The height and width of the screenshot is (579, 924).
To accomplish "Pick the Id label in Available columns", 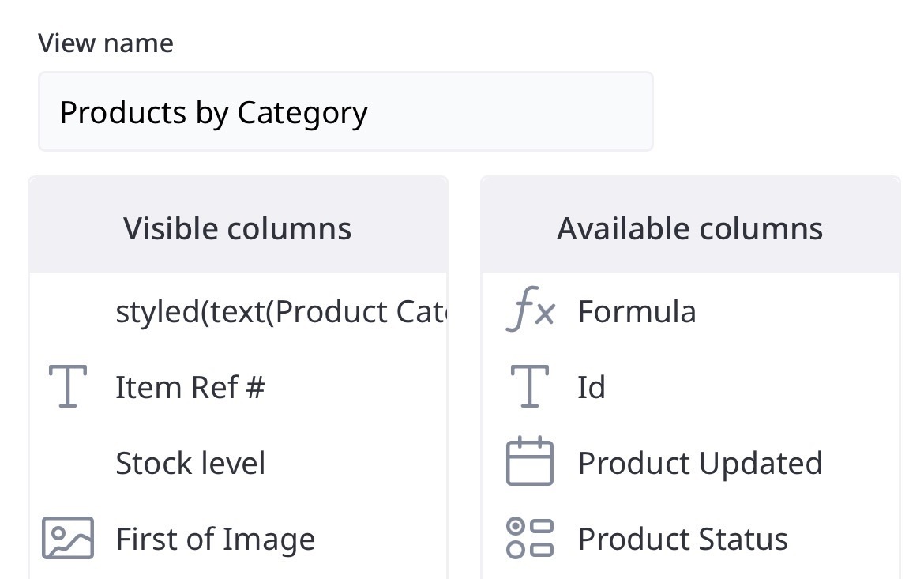I will coord(592,387).
